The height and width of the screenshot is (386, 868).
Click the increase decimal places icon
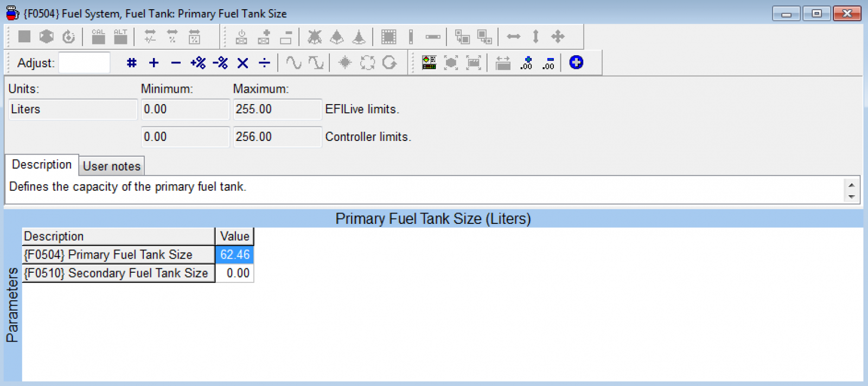(x=526, y=63)
